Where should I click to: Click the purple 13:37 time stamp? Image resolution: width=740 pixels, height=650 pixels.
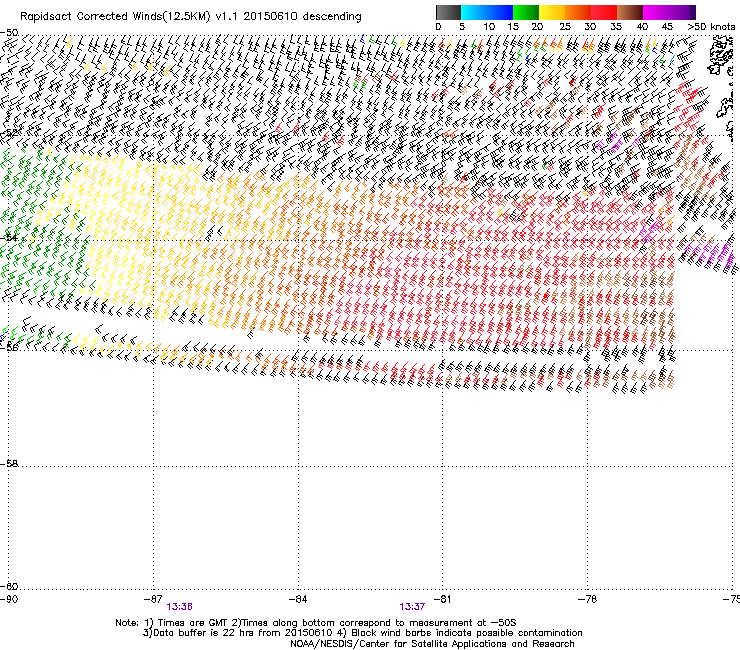pyautogui.click(x=412, y=607)
